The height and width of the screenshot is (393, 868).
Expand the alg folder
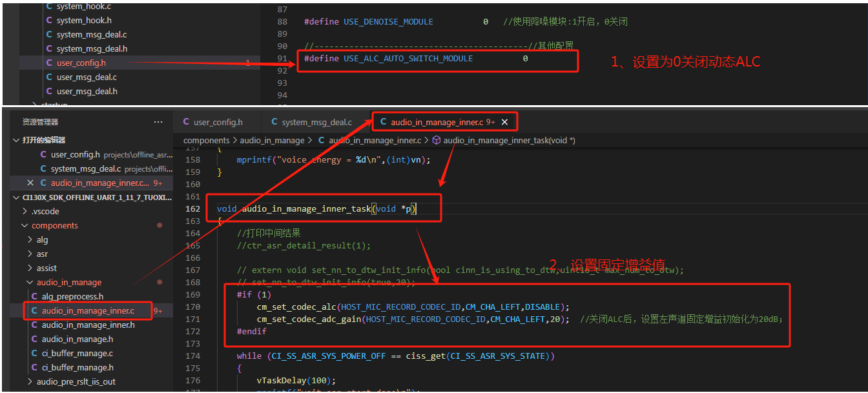(x=42, y=240)
